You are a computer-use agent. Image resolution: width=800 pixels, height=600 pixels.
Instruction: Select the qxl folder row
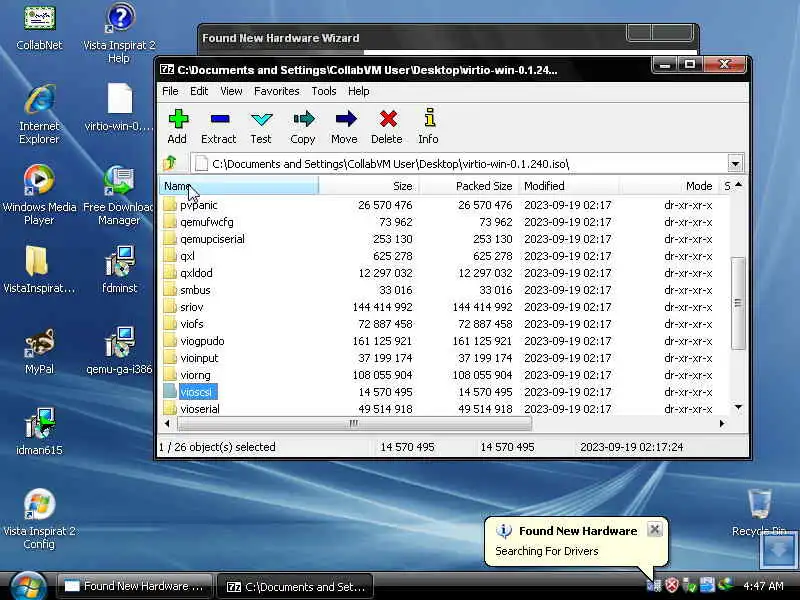tap(444, 256)
